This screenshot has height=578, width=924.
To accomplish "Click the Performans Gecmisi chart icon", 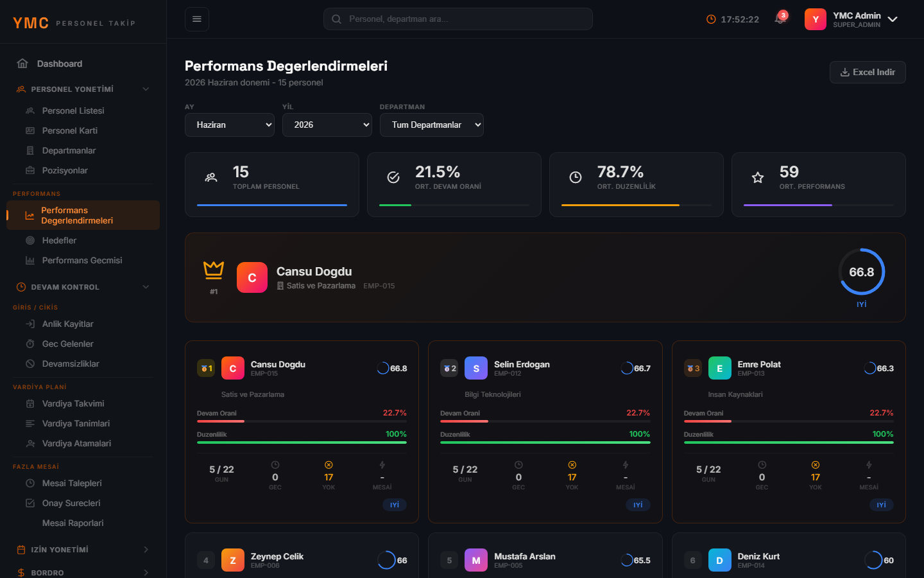I will tap(30, 260).
